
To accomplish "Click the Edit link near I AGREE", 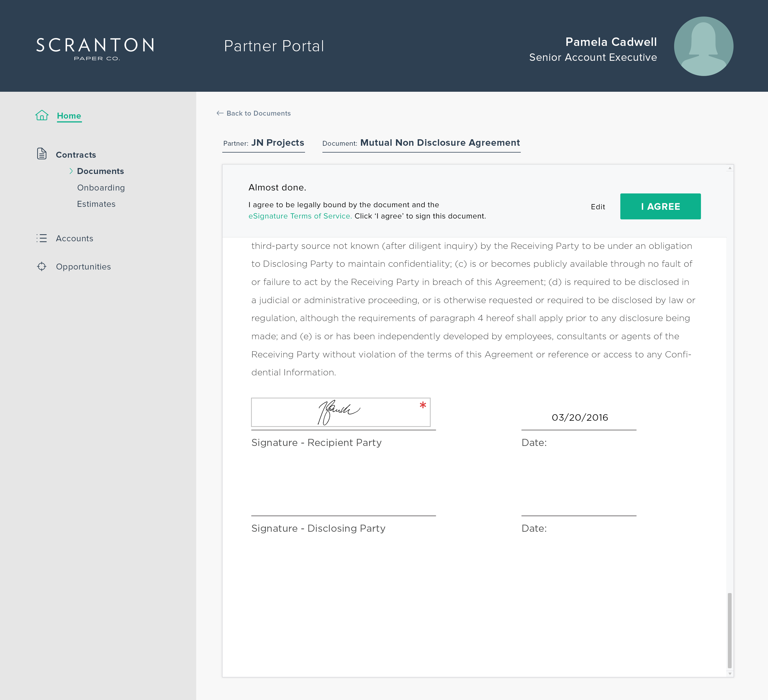I will [598, 207].
